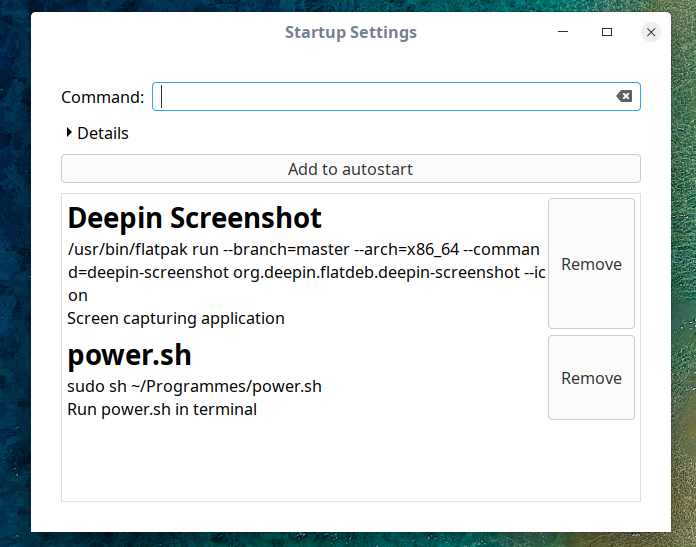Remove power.sh from autostart
Viewport: 696px width, 547px height.
coord(591,378)
